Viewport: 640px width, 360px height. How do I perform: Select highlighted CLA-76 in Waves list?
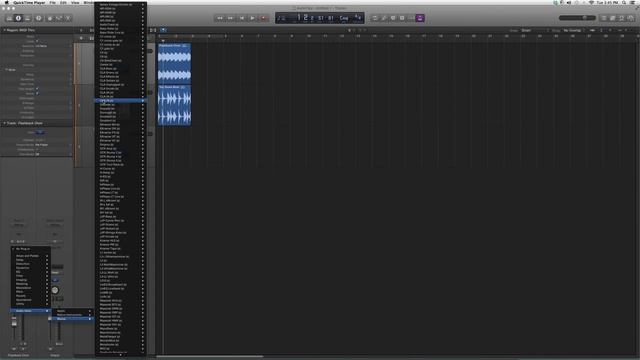coord(121,100)
